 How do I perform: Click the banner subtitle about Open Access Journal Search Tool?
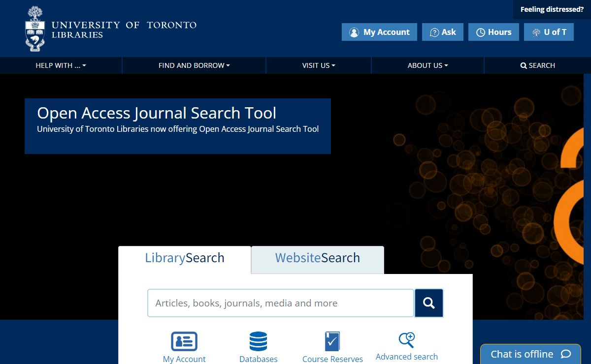178,129
